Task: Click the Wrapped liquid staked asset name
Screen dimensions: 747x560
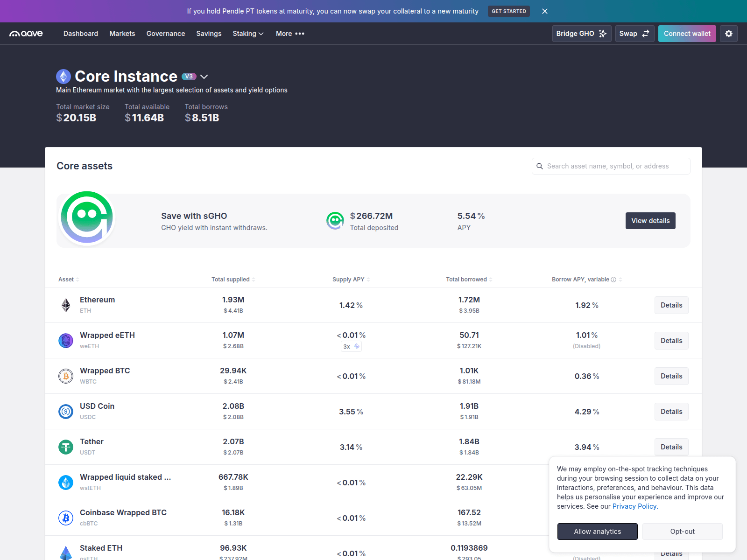Action: [x=126, y=477]
